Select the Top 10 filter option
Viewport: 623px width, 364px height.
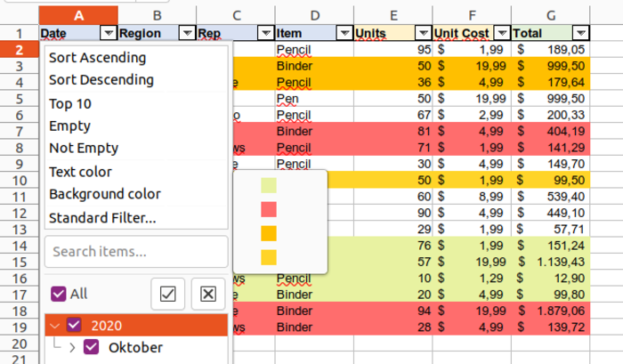70,103
